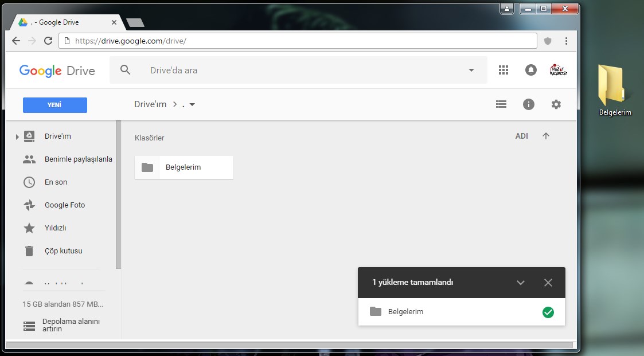This screenshot has width=644, height=356.
Task: Reload the page in Chrome
Action: [48, 41]
